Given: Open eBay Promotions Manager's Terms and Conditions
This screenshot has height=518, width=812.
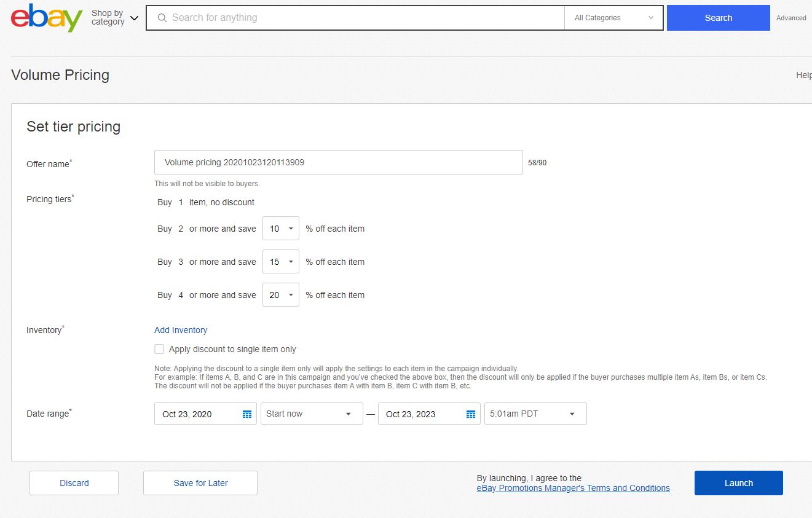Looking at the screenshot, I should 574,488.
